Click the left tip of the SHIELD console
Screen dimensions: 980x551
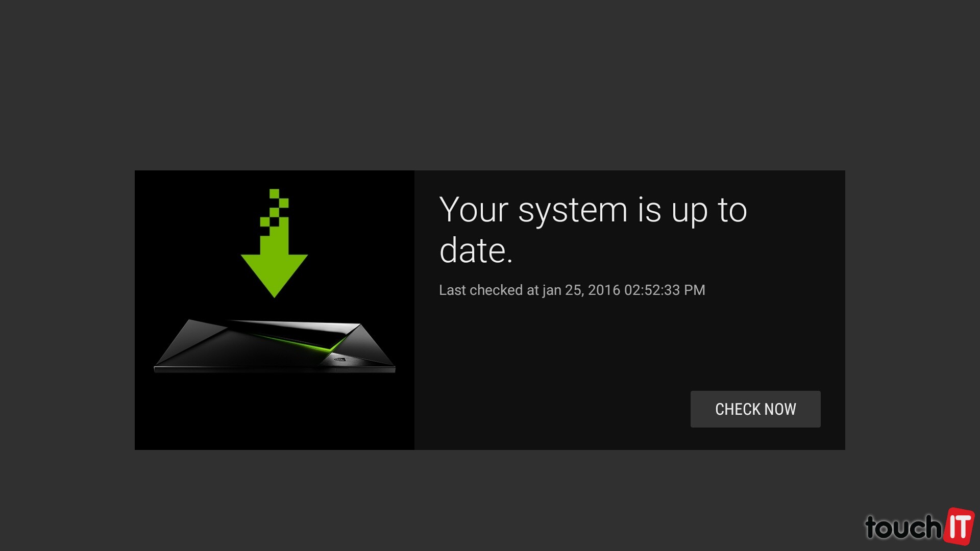157,367
